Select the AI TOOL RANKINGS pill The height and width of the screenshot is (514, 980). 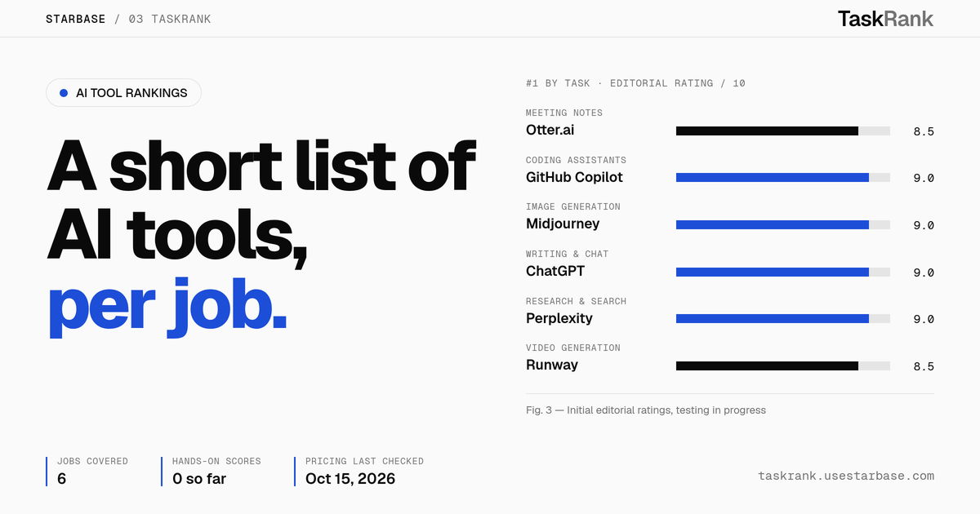(123, 93)
